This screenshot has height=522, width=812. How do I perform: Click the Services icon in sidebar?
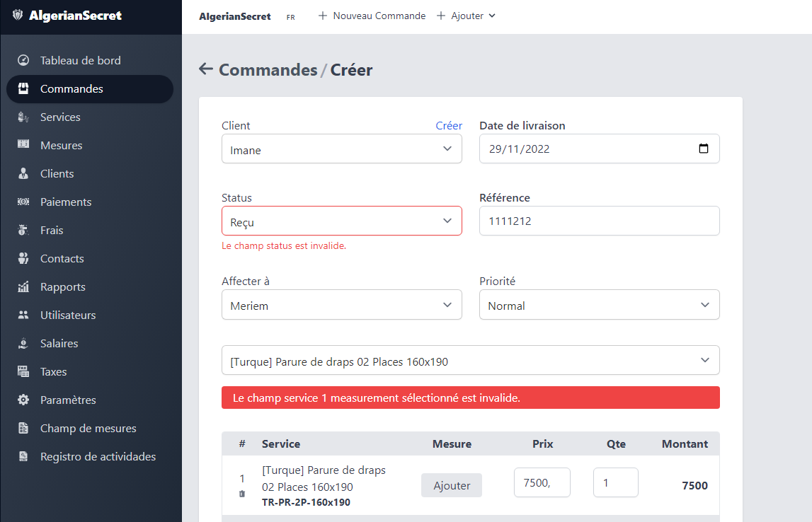click(x=23, y=117)
